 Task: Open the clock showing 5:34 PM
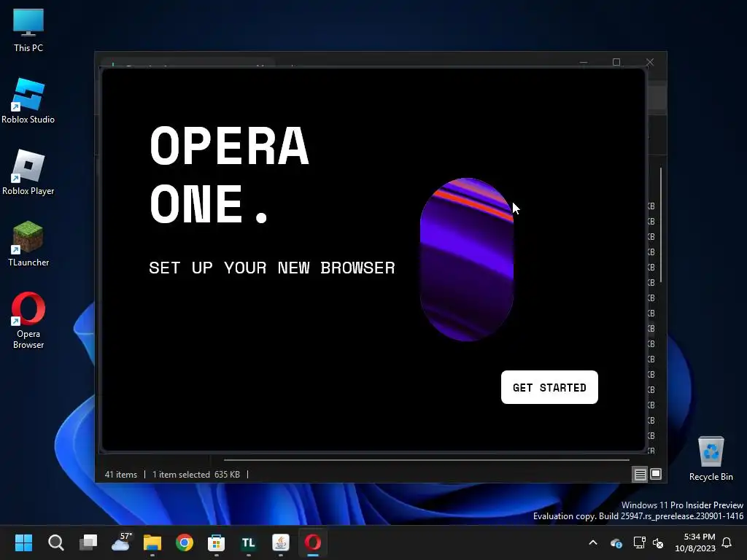click(695, 542)
